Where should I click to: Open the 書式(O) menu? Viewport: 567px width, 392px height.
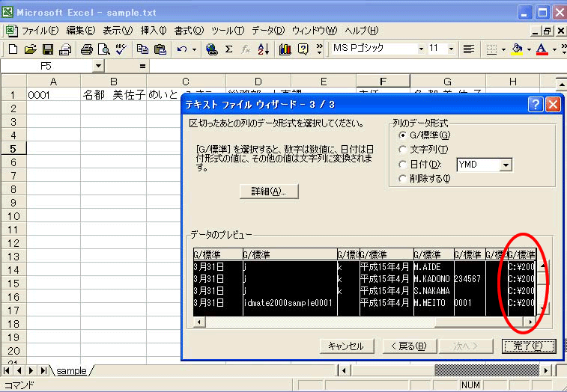click(189, 31)
